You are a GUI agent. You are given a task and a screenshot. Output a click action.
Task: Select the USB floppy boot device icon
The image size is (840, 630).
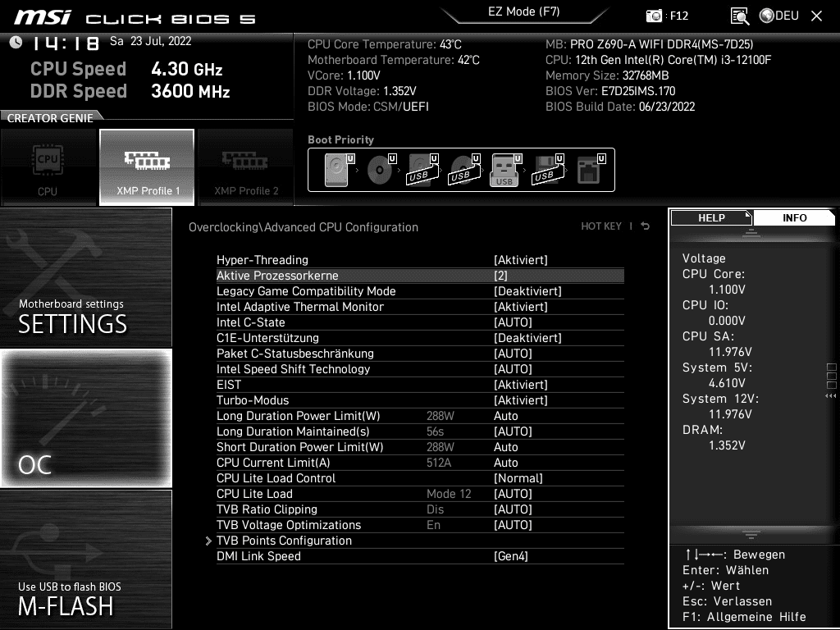click(547, 170)
